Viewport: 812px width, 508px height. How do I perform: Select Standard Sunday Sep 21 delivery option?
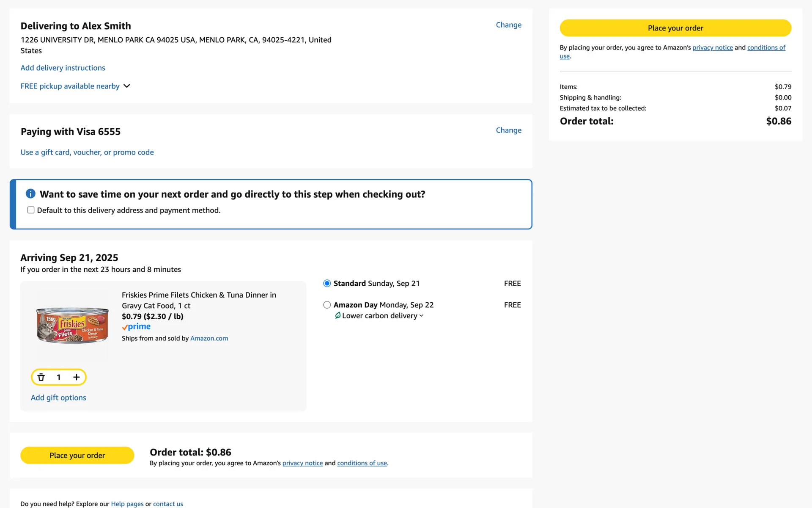327,284
